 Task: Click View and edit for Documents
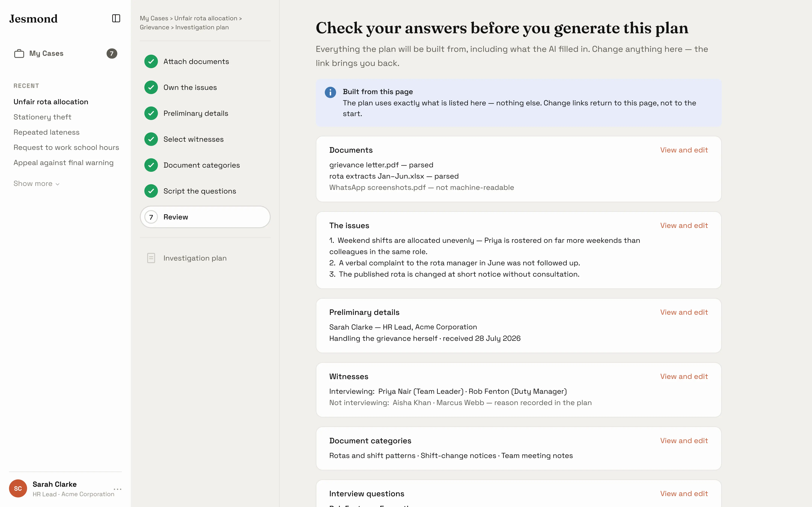tap(684, 150)
